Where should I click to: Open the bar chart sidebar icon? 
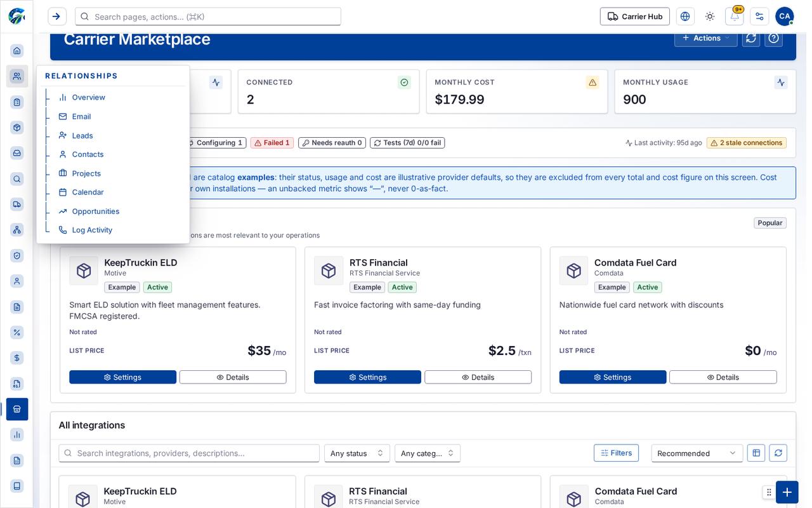pos(17,435)
